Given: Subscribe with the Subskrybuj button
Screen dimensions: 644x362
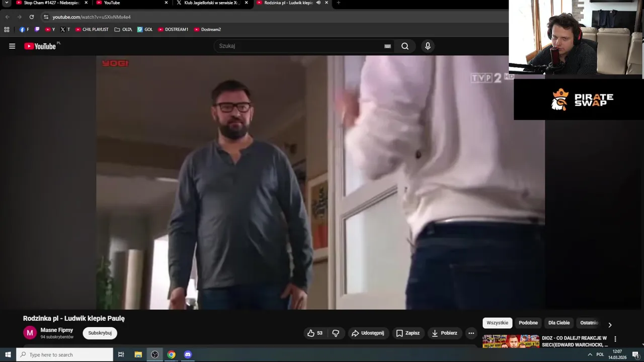Looking at the screenshot, I should pos(100,333).
